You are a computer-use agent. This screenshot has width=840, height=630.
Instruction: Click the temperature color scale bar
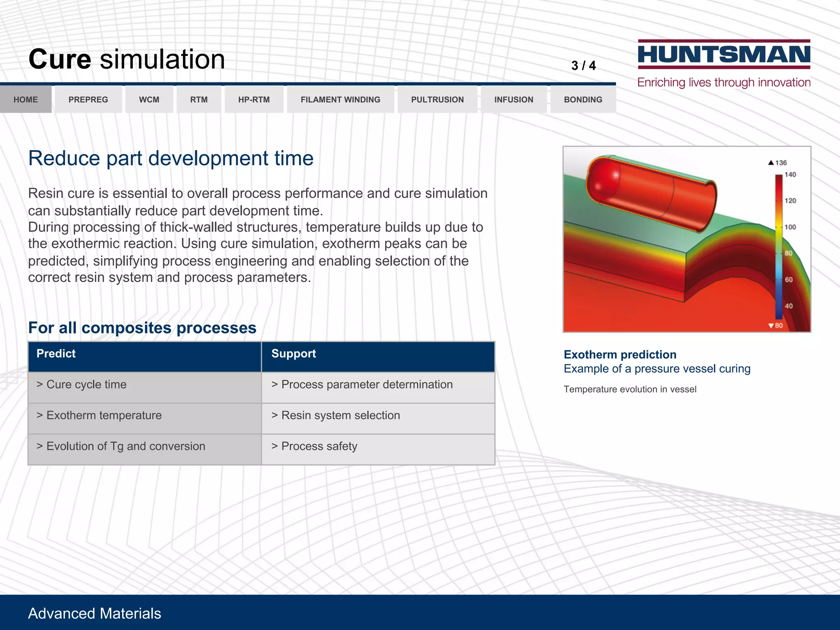point(778,246)
